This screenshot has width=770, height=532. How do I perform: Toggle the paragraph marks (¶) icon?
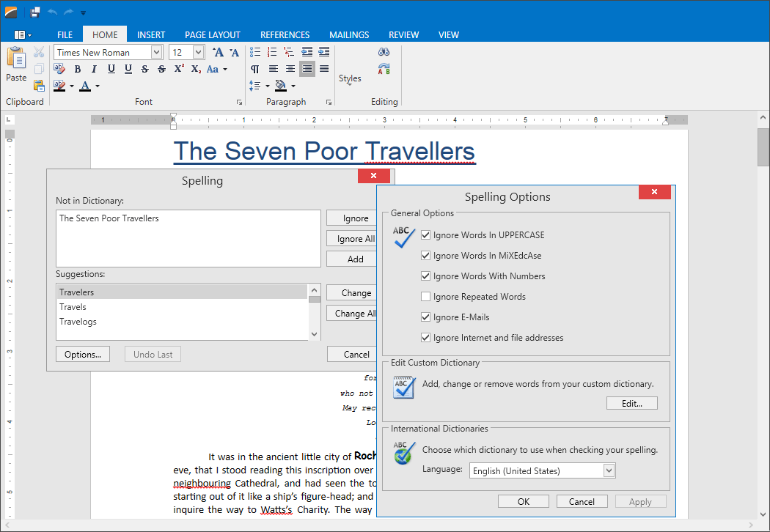255,69
